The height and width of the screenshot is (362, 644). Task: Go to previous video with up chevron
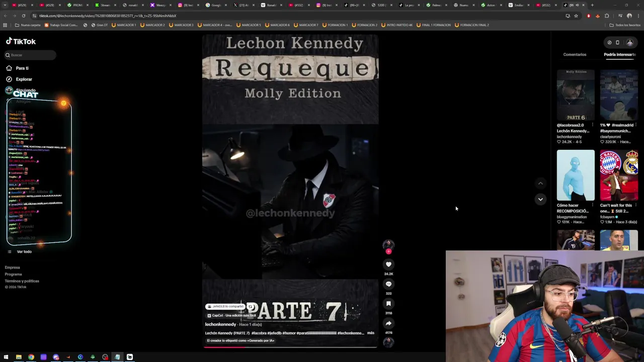click(x=540, y=184)
